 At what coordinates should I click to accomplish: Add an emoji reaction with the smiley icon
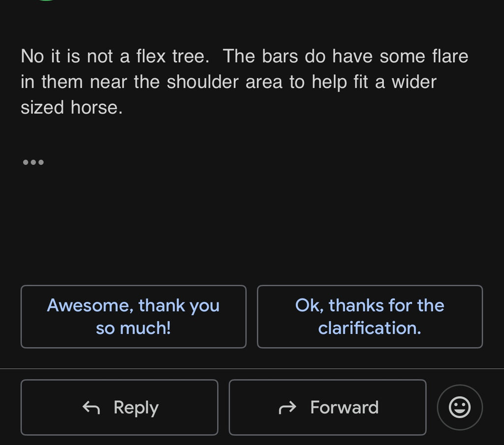tap(460, 408)
